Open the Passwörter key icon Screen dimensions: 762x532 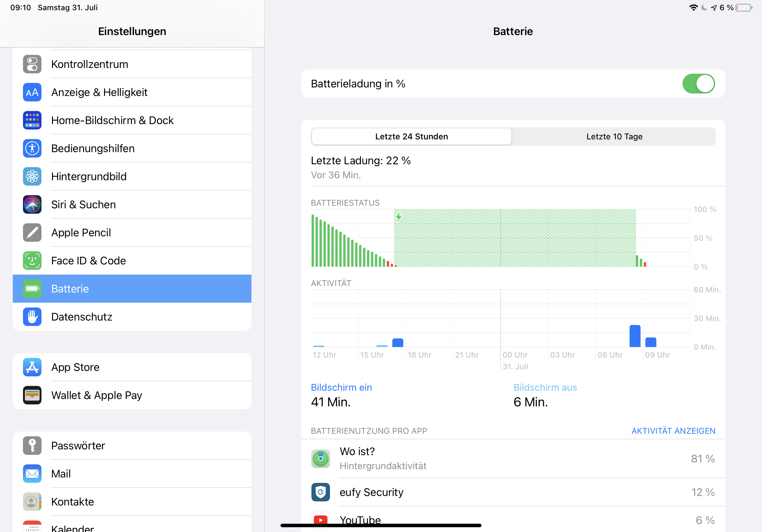pos(32,446)
